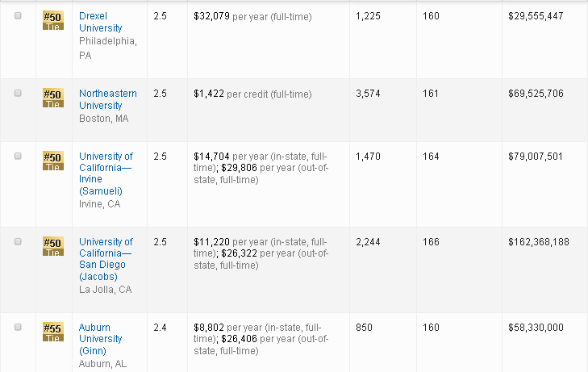Tick the checkbox for Drexel University
588x372 pixels.
(18, 16)
